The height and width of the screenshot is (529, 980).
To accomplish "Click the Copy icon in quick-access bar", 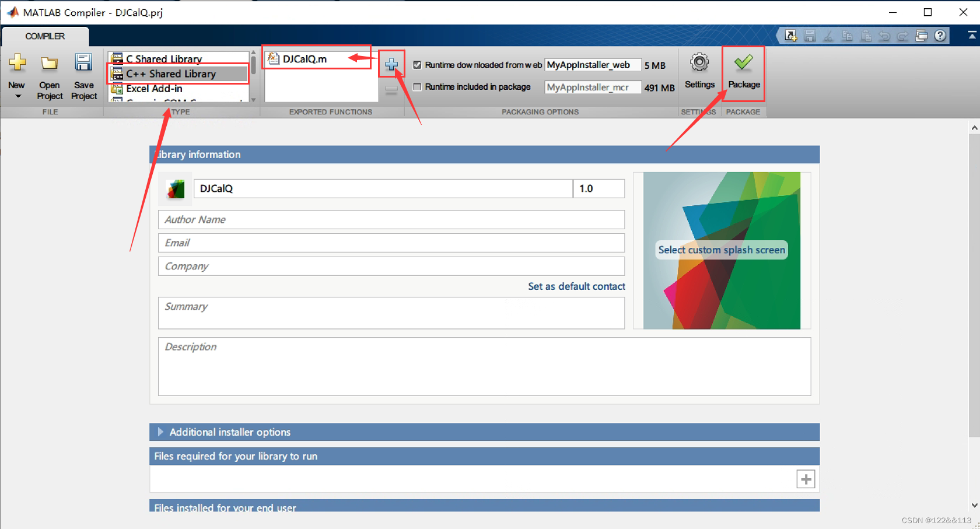I will coord(847,36).
